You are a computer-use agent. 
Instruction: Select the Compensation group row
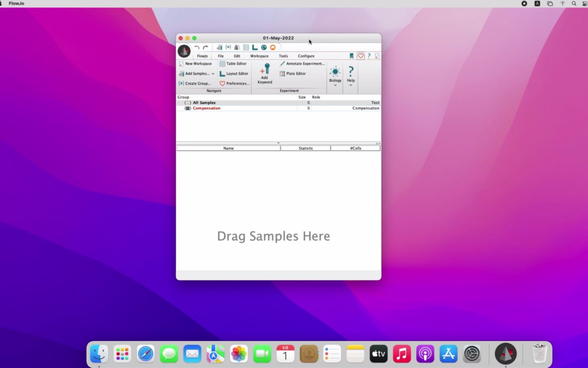pos(278,108)
